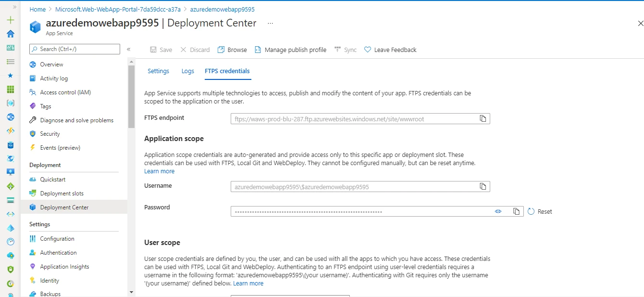Switch to the Logs tab

[x=187, y=71]
